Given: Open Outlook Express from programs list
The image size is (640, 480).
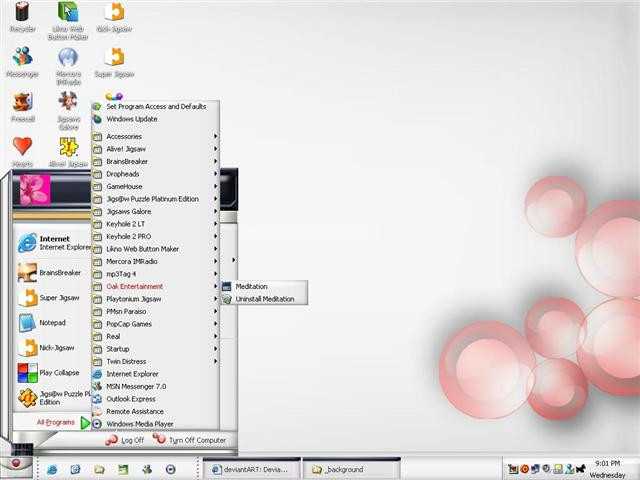Looking at the screenshot, I should [156, 399].
